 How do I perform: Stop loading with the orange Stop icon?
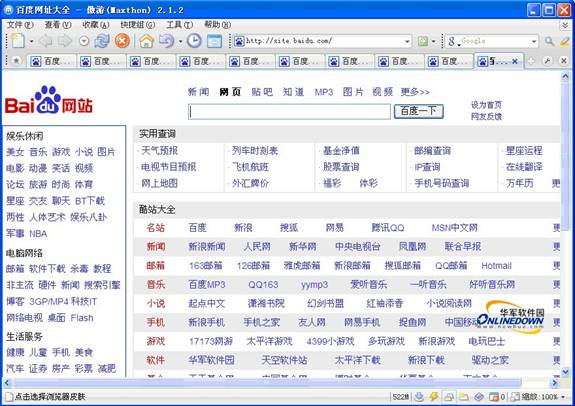pyautogui.click(x=122, y=41)
